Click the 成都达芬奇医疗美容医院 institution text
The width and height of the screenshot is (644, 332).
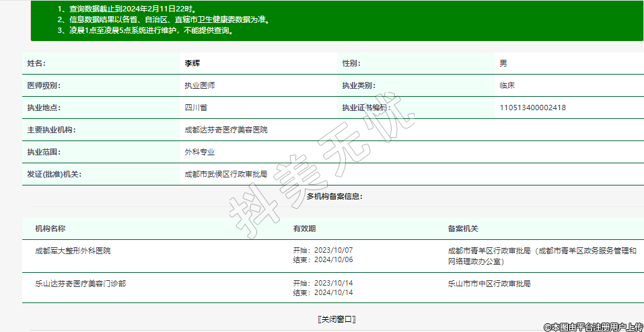coord(225,130)
